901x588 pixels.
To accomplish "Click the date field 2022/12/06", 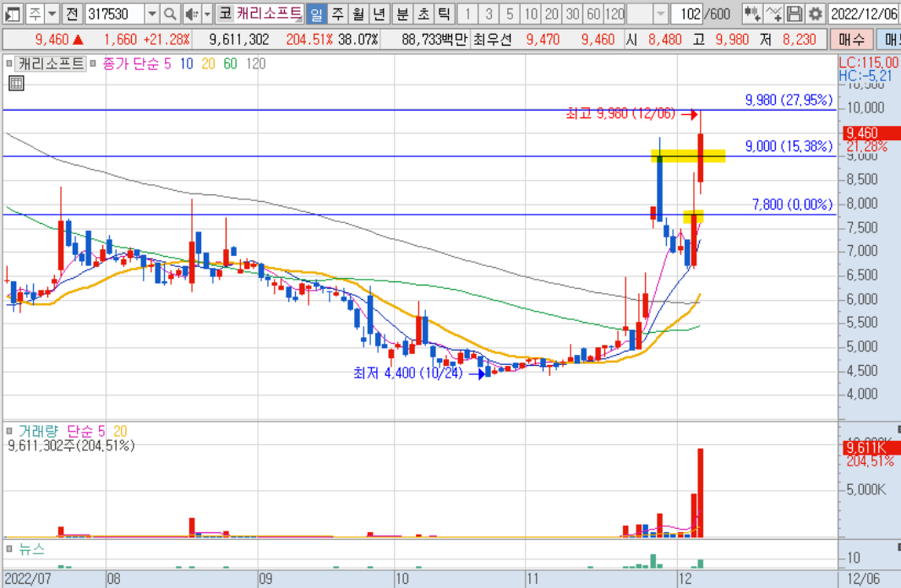I will (x=864, y=14).
